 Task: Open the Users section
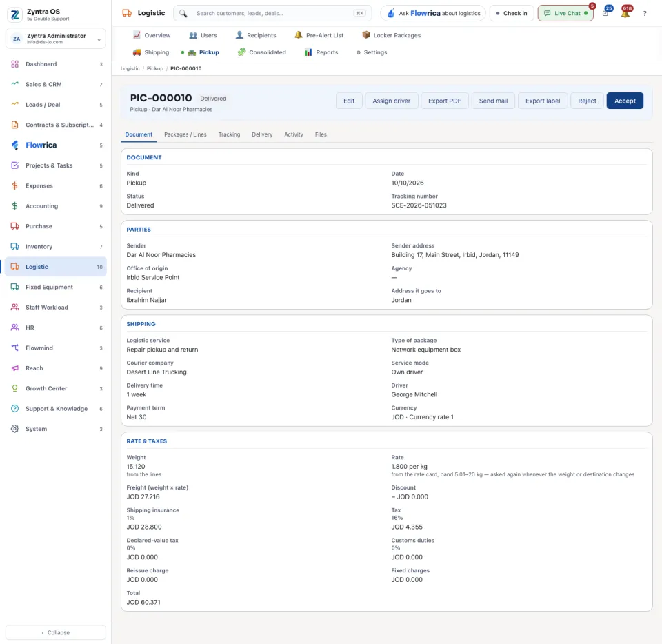[x=203, y=35]
